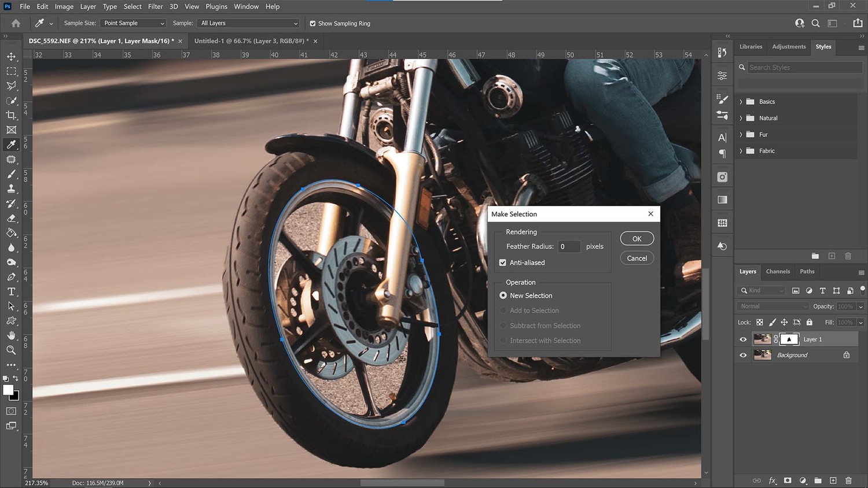Expand the Natural styles folder

pyautogui.click(x=741, y=118)
